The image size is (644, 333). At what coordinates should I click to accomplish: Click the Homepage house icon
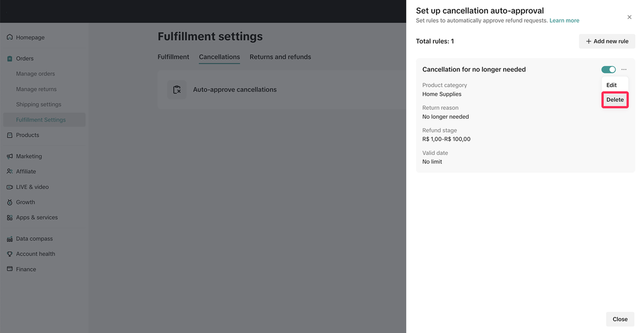[x=10, y=37]
